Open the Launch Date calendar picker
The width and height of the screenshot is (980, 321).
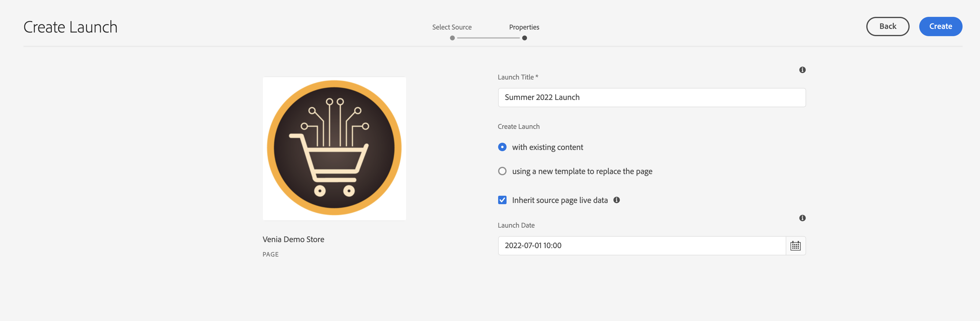[x=795, y=246]
